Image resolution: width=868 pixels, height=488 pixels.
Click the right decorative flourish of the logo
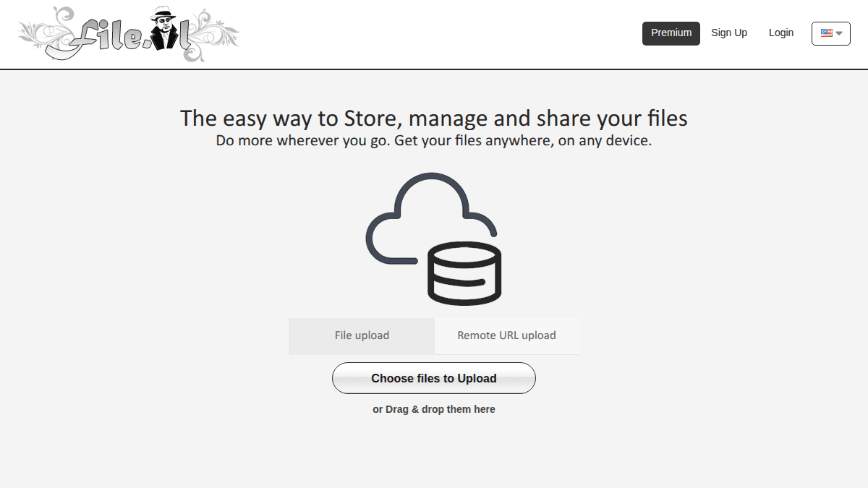coord(217,33)
